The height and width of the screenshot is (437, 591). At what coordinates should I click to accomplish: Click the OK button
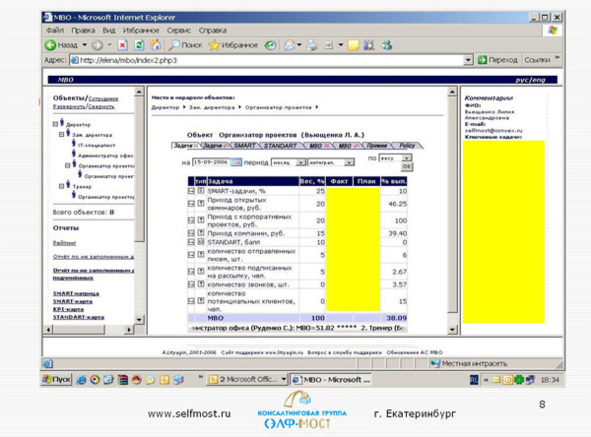[x=407, y=166]
